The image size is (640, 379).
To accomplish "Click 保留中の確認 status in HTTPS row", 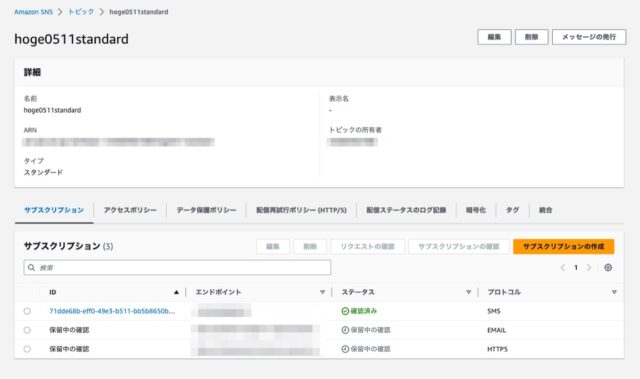I will point(370,349).
